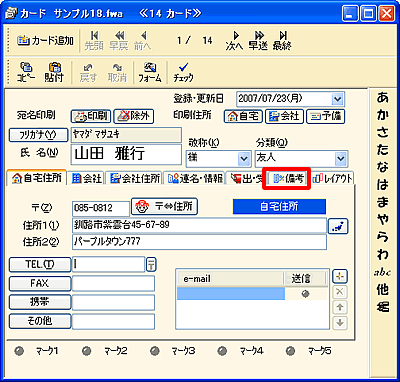Select the highlighted e-mail row
The image size is (400, 382).
231,294
